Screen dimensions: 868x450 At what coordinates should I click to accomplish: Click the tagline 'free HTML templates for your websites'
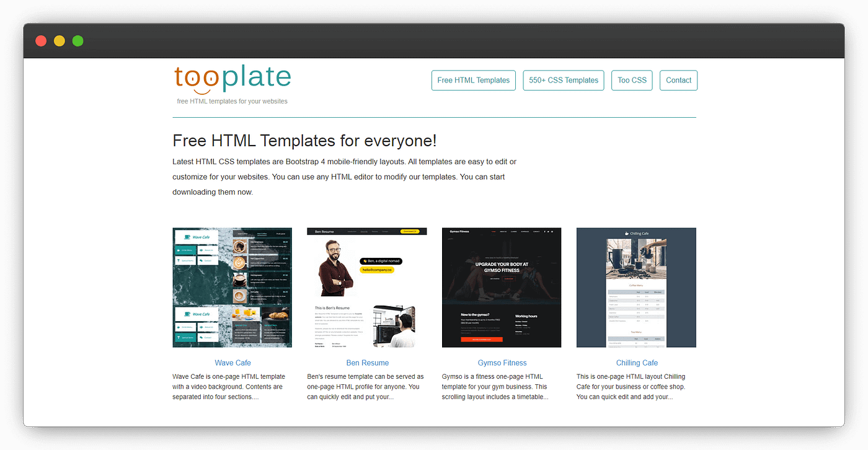[x=232, y=101]
